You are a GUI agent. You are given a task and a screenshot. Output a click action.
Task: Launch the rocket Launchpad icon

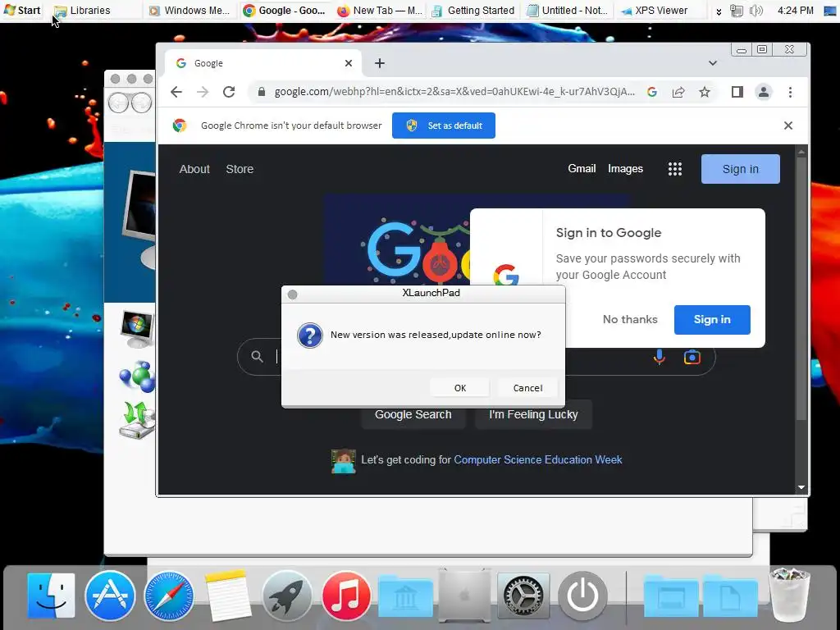pos(287,596)
